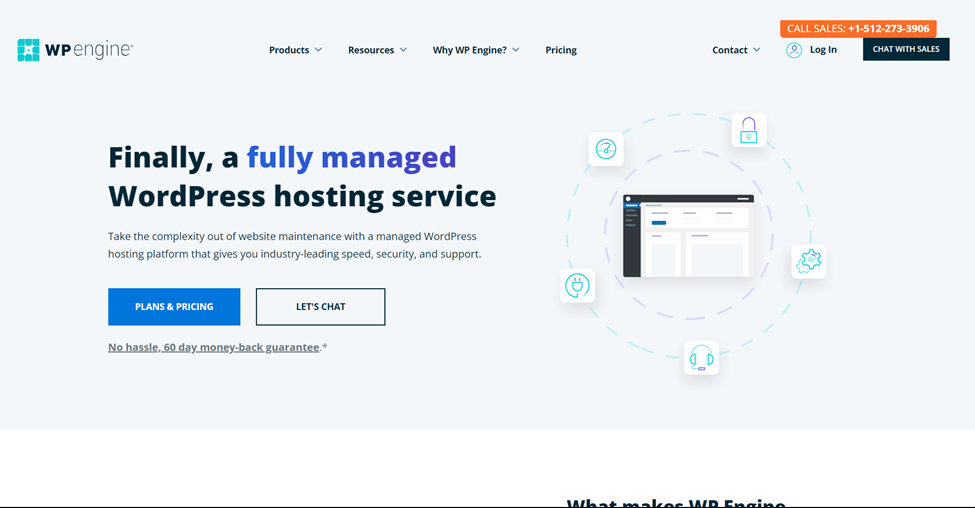The height and width of the screenshot is (508, 975).
Task: Click the WP Engine logo
Action: (75, 50)
